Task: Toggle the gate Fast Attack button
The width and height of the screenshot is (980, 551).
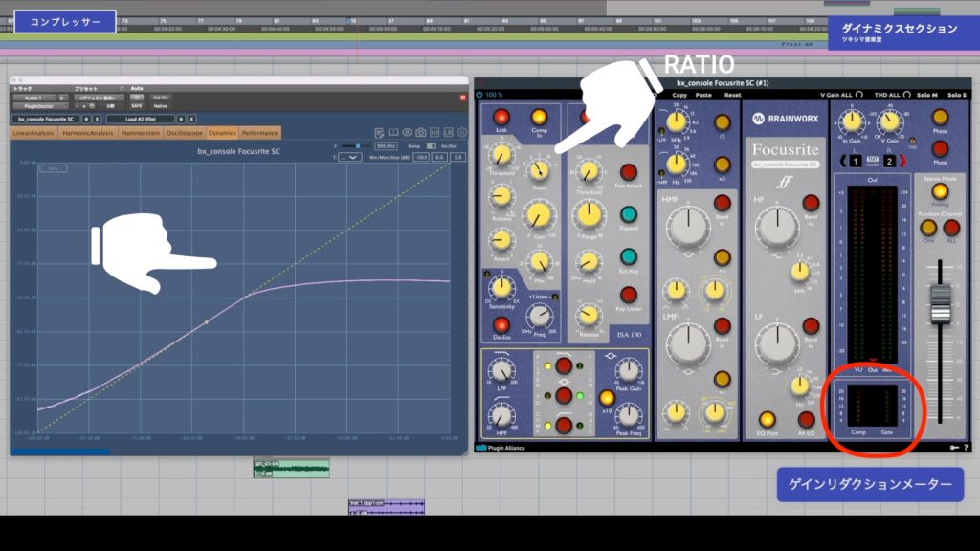Action: [628, 172]
